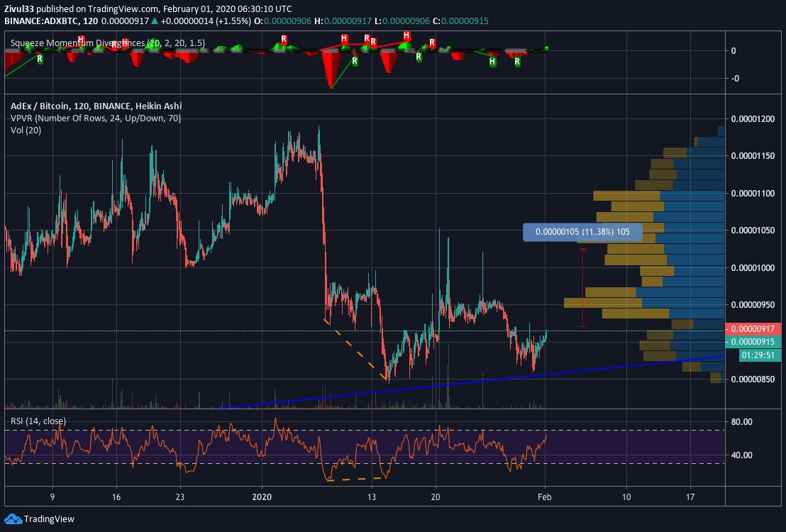Click the 01:29:51 bar countdown tag
This screenshot has height=532, width=786.
(x=761, y=355)
